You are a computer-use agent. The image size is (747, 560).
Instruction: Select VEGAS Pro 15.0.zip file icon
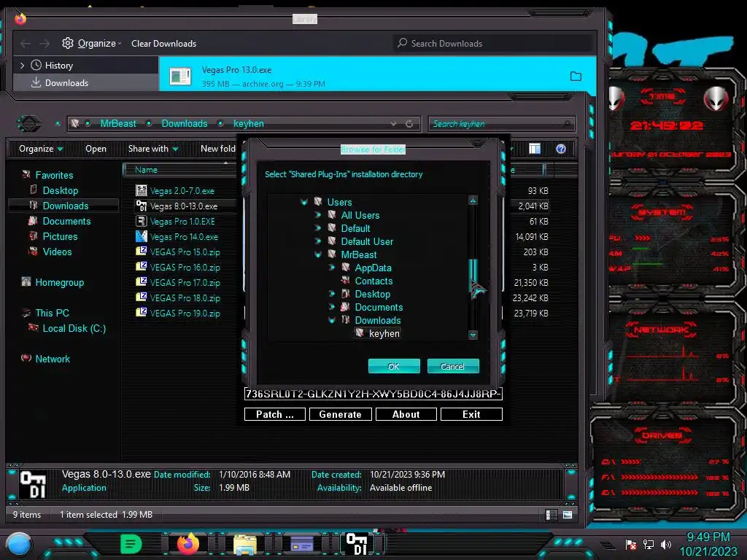tap(141, 252)
